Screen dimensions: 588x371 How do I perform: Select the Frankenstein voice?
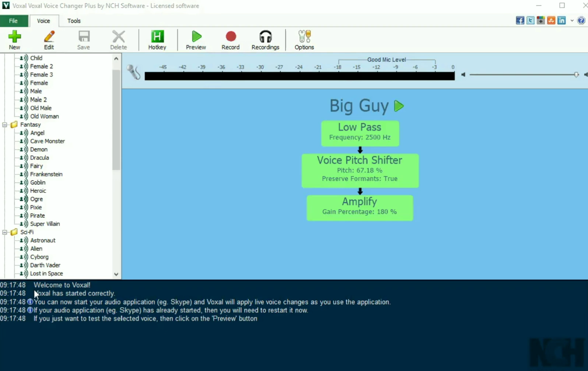coord(46,174)
